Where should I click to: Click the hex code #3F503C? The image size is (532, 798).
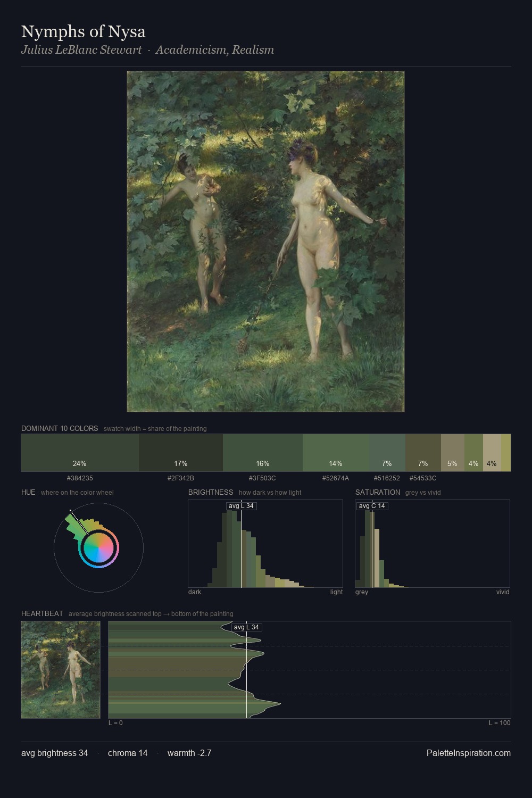[x=262, y=478]
